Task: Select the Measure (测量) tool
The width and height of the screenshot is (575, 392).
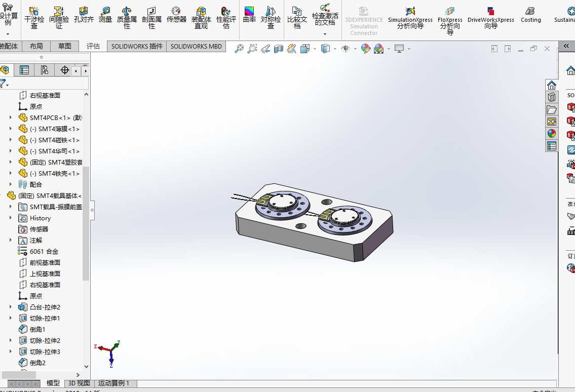Action: coord(105,15)
